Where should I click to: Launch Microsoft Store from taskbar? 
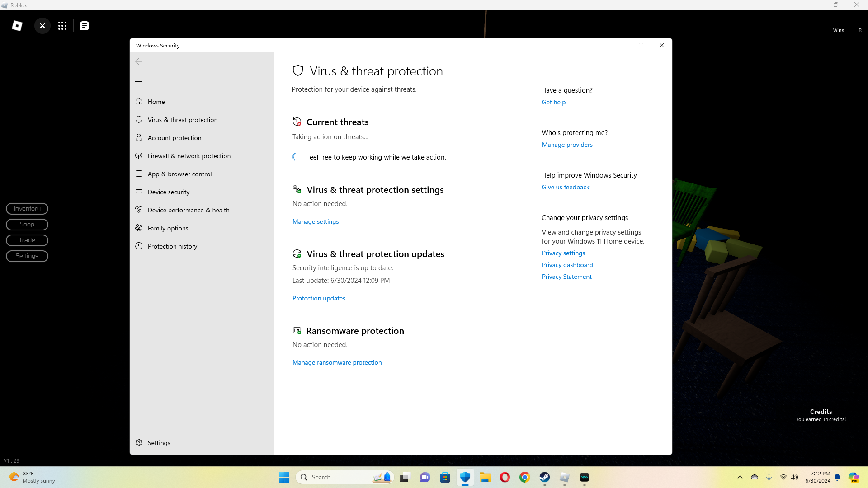[445, 477]
